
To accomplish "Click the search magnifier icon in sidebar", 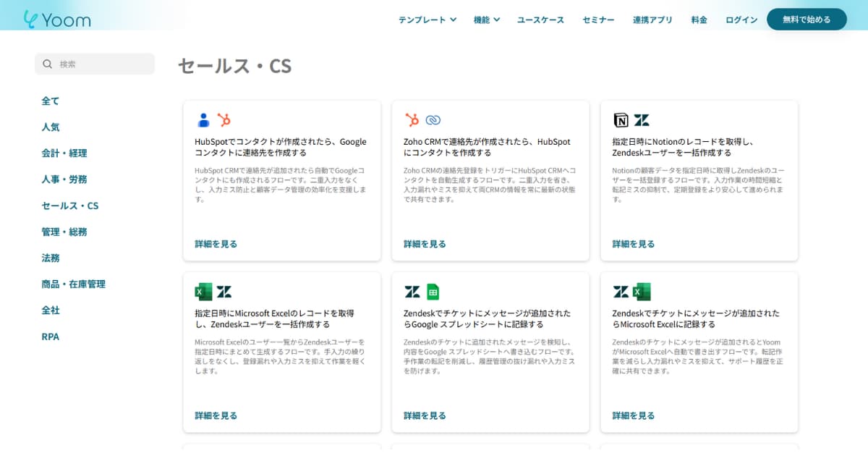I will 48,64.
